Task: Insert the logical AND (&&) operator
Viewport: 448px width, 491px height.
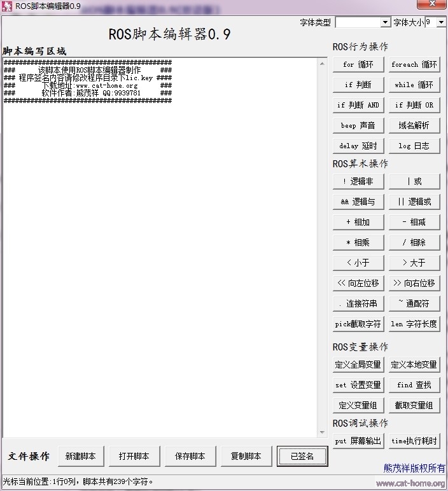Action: (x=358, y=202)
